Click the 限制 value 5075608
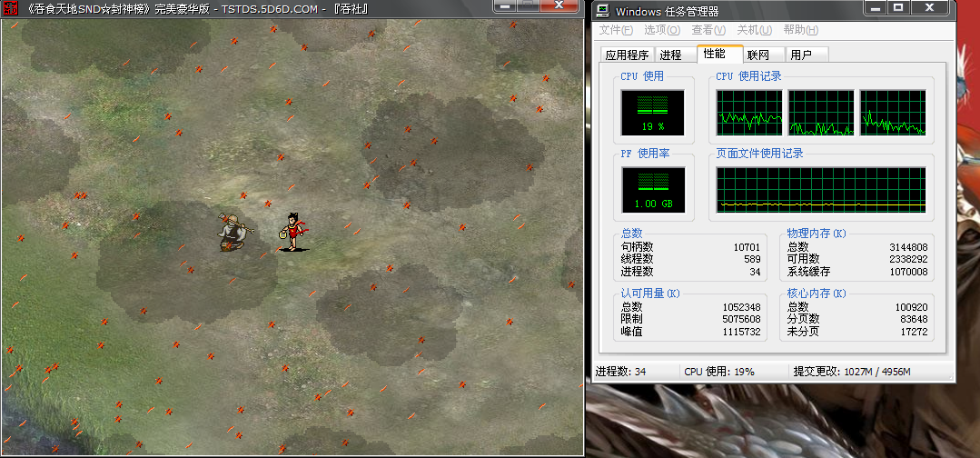Viewport: 980px width, 458px height. point(741,319)
